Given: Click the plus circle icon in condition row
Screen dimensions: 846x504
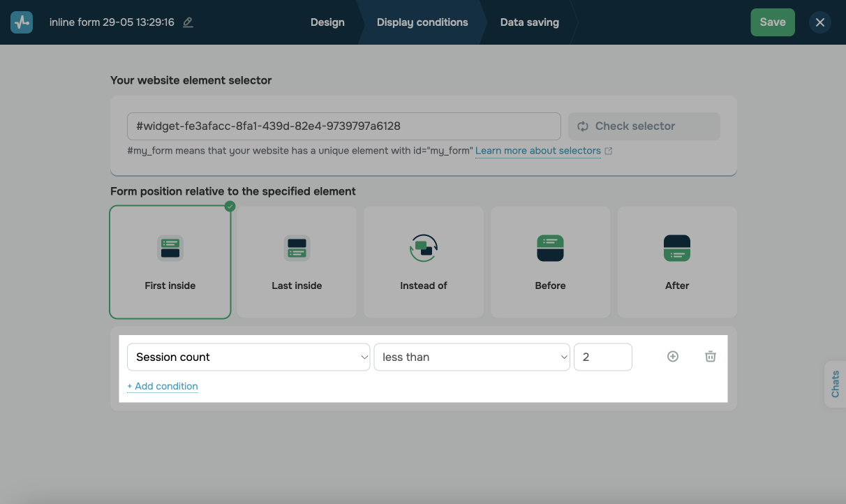Looking at the screenshot, I should [x=673, y=357].
